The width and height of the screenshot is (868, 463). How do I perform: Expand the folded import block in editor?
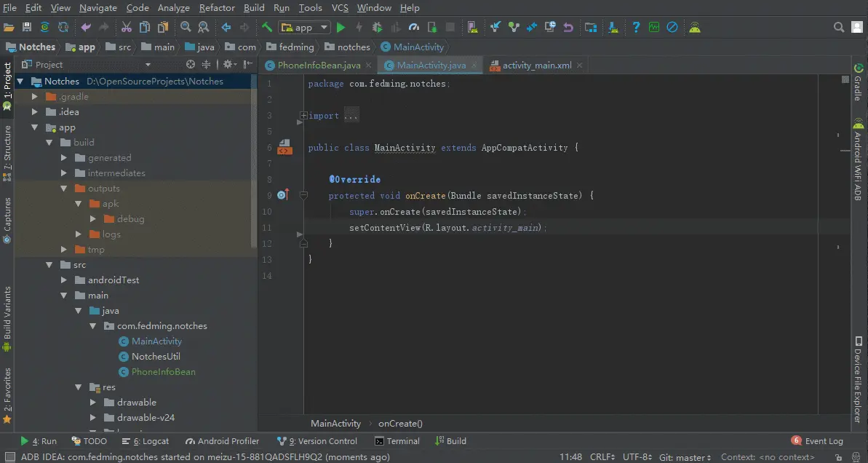tap(303, 116)
